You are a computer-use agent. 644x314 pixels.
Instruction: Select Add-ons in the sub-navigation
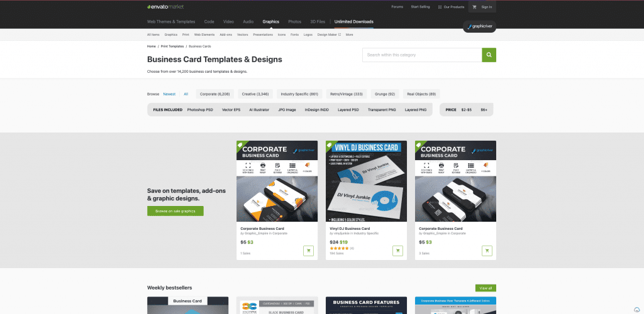point(226,35)
